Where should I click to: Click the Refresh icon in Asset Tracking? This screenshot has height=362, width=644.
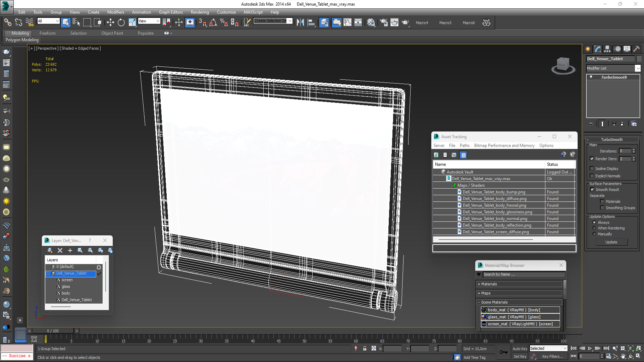[x=436, y=155]
